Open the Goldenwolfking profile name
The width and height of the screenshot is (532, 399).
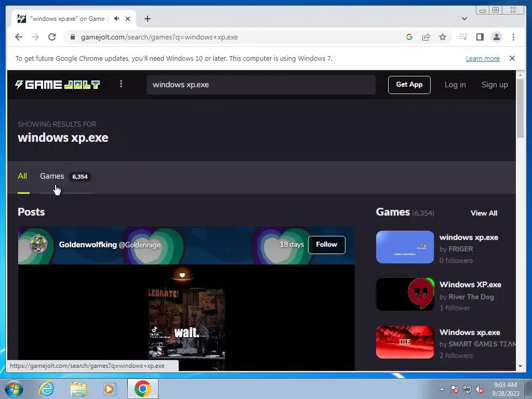pyautogui.click(x=87, y=245)
